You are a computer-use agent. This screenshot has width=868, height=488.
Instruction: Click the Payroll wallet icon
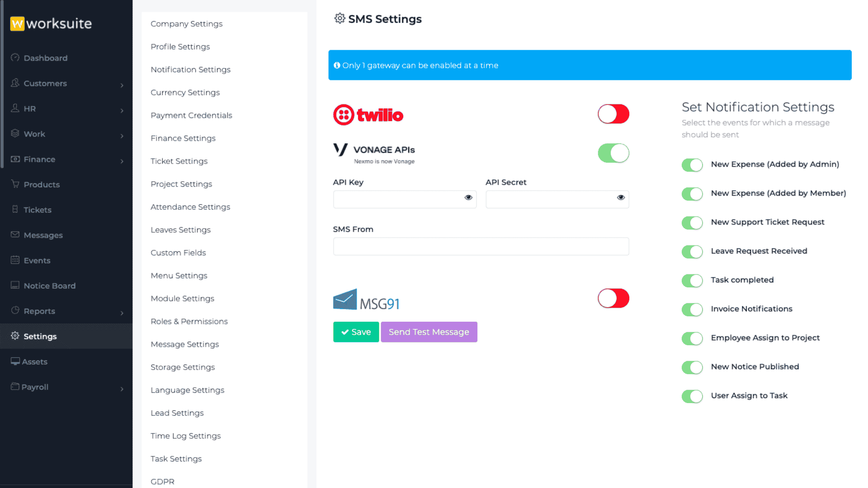coord(15,387)
